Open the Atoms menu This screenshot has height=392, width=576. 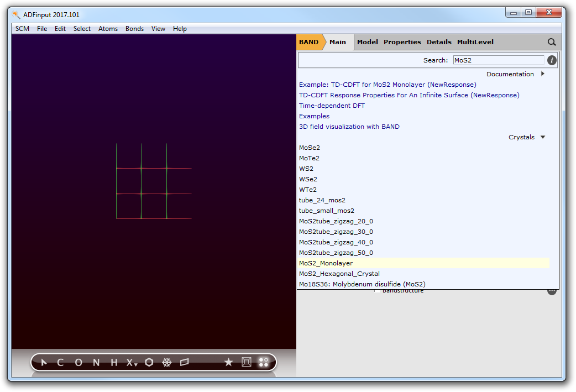[108, 29]
